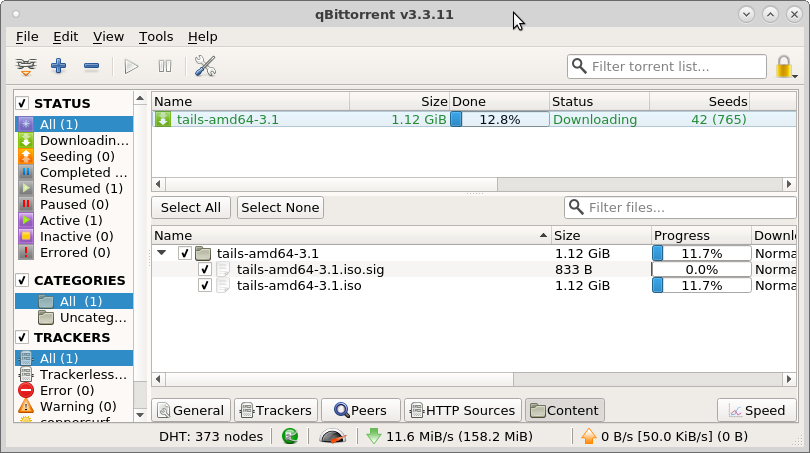This screenshot has width=810, height=453.
Task: Collapse the tails-amd64-3.1 folder tree
Action: 162,254
